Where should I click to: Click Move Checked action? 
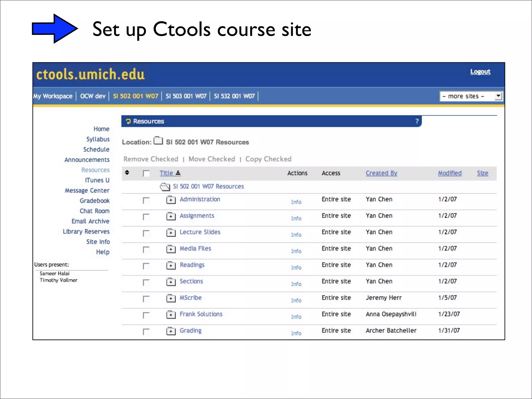point(212,159)
